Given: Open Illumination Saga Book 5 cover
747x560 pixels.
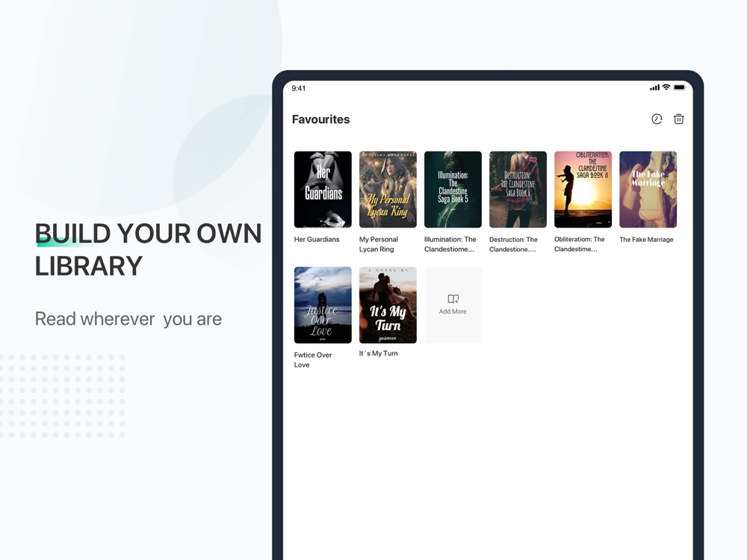Looking at the screenshot, I should pos(453,190).
